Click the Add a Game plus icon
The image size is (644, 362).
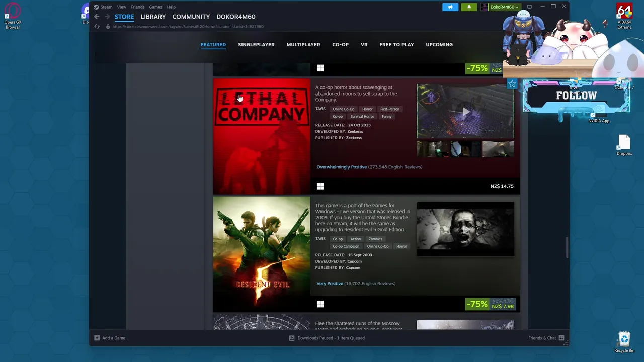tap(97, 338)
